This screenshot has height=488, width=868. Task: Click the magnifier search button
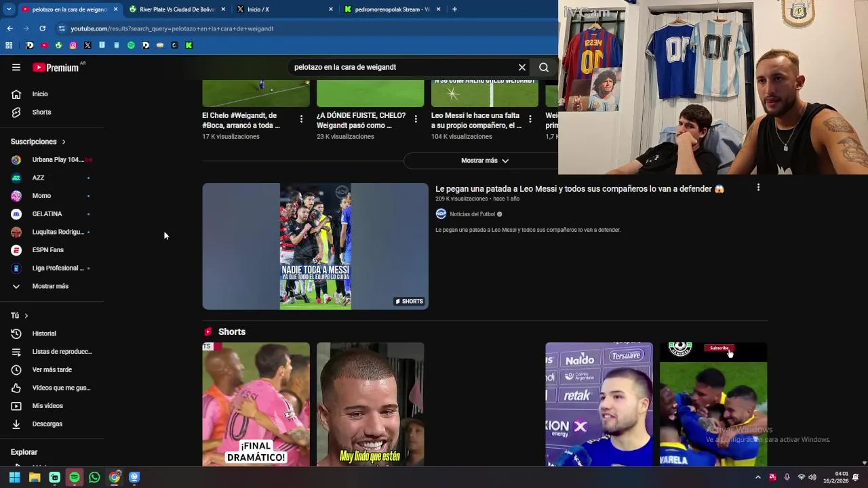(x=544, y=67)
